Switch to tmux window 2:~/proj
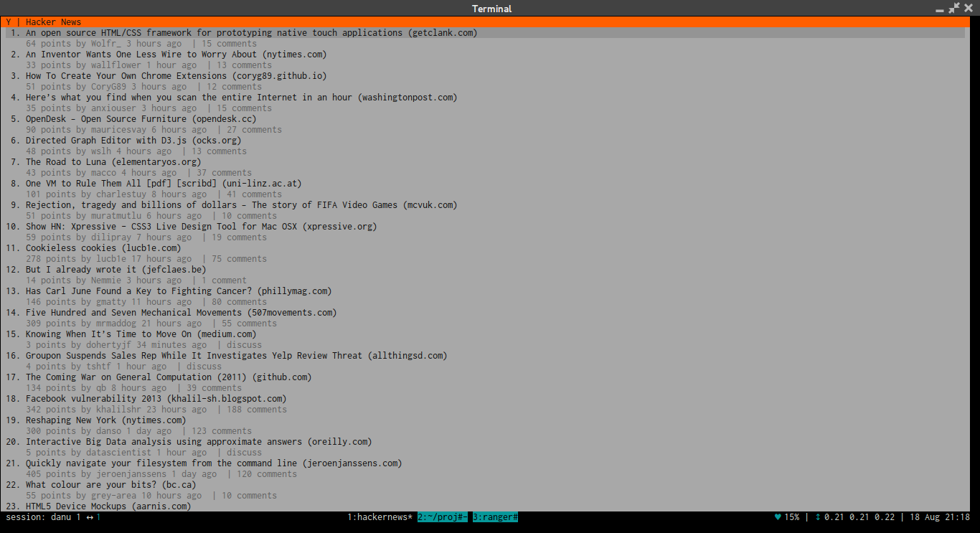Screen dimensions: 980x533 point(443,517)
